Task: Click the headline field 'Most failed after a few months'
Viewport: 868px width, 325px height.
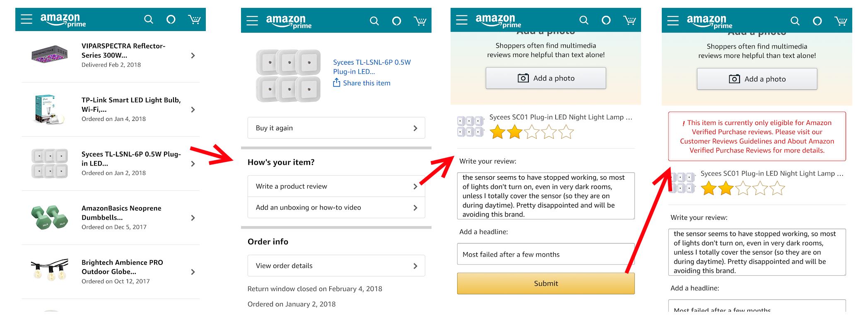Action: point(545,254)
